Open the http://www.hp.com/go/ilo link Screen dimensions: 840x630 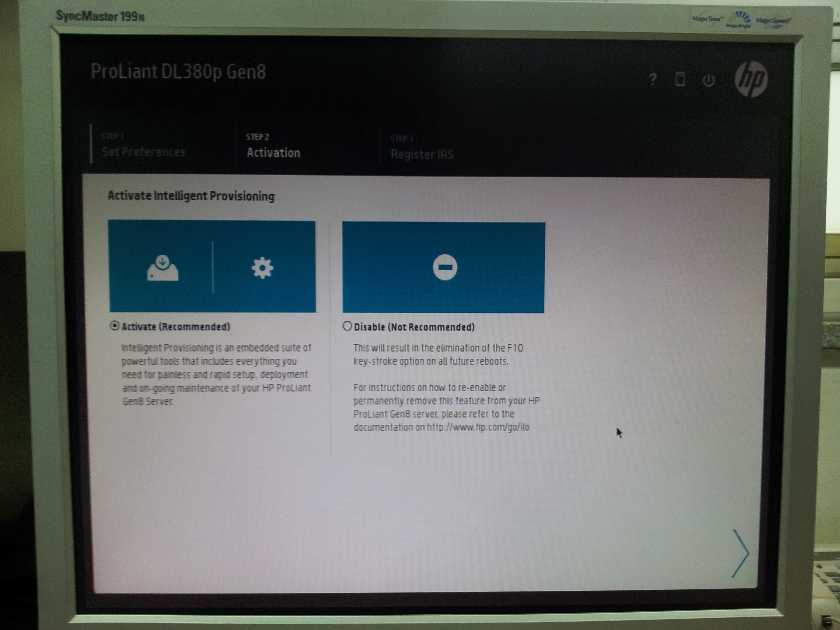click(478, 427)
